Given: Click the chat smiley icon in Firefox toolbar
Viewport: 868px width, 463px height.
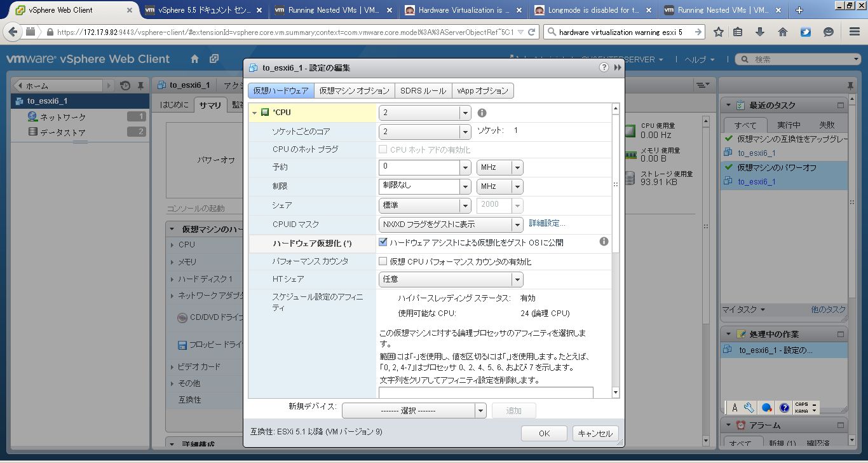Looking at the screenshot, I should [829, 32].
